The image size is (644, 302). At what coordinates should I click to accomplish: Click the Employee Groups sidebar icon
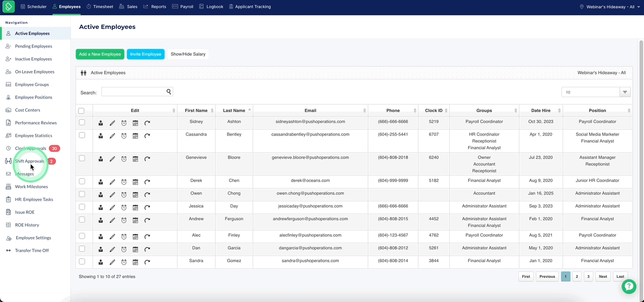coord(9,84)
